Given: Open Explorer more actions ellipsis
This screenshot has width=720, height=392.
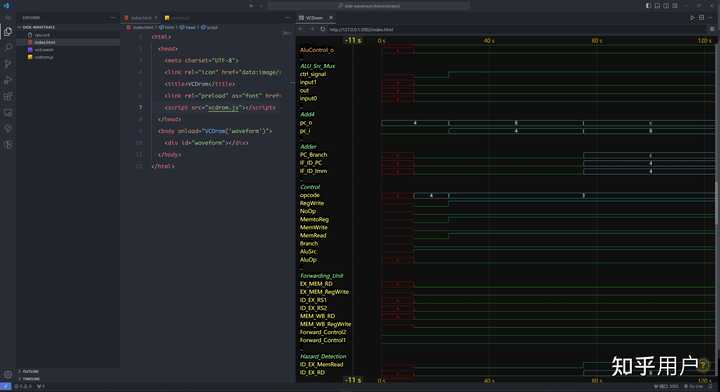Looking at the screenshot, I should click(112, 18).
